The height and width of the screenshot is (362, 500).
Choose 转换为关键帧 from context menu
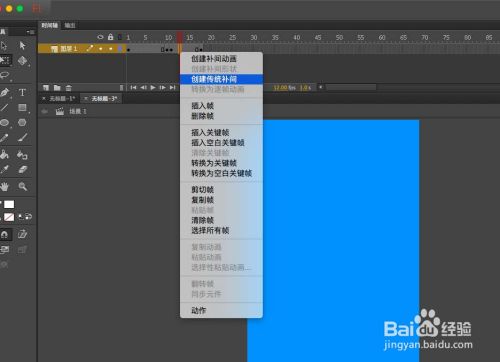click(x=221, y=163)
